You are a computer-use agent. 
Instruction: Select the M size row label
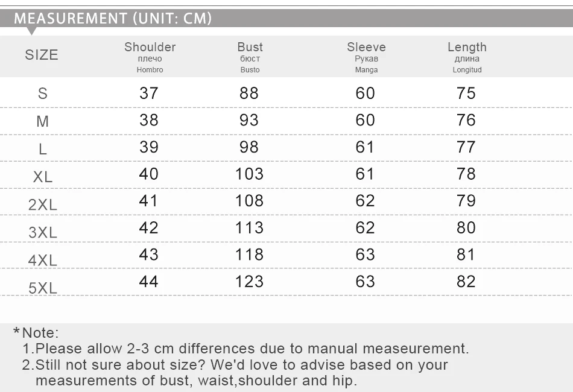coord(43,121)
